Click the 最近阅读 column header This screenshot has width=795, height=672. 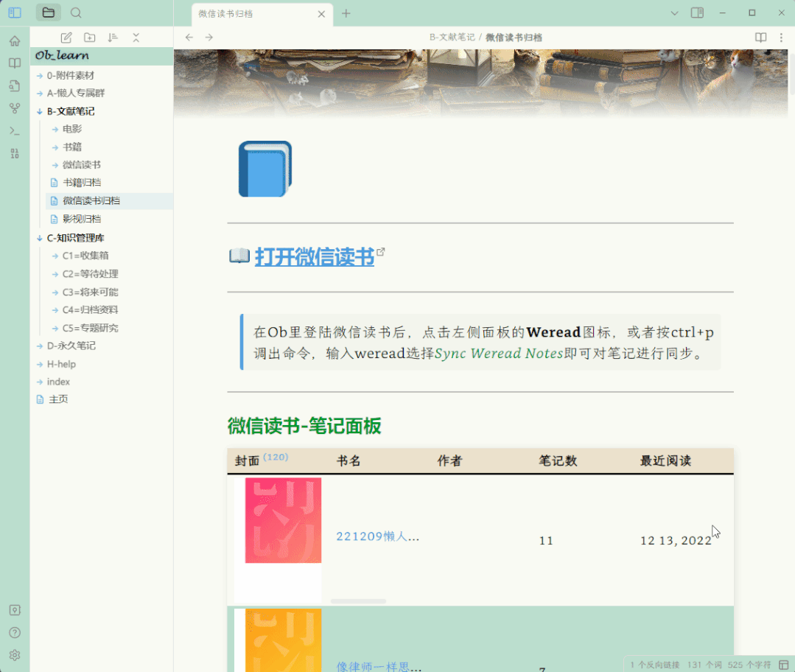(665, 461)
